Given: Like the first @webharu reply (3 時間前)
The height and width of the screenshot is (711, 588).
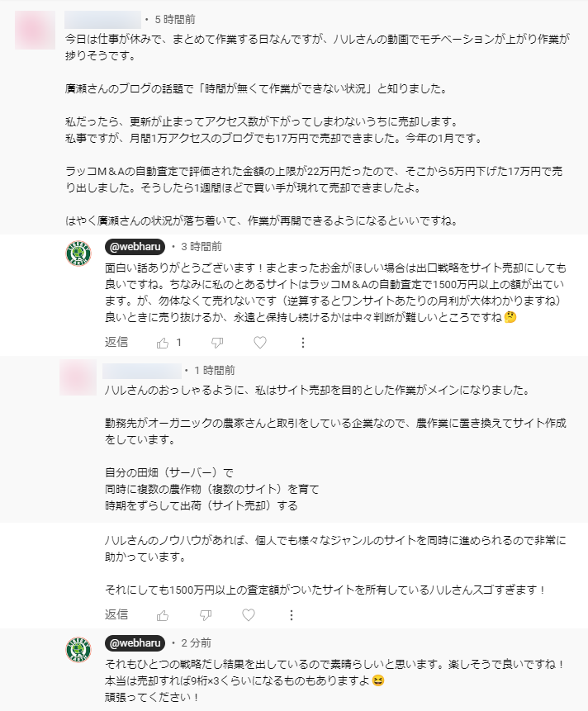Looking at the screenshot, I should coord(163,343).
